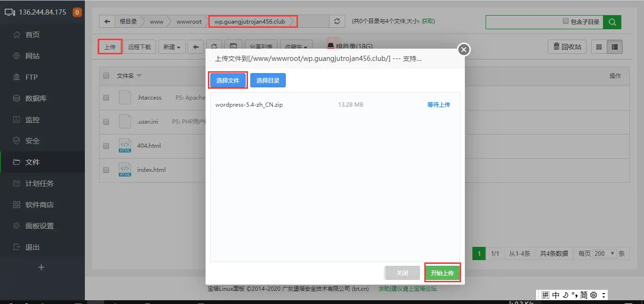Click the www breadcrumb segment

157,21
